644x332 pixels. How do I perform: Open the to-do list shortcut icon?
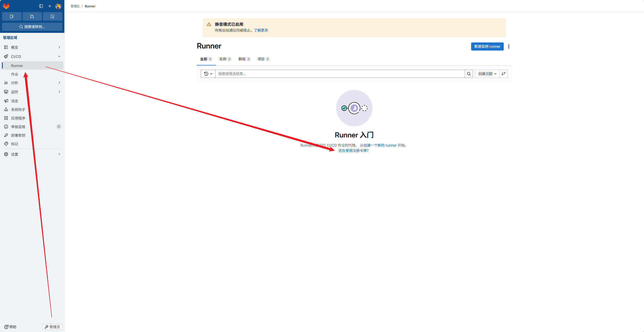point(52,16)
